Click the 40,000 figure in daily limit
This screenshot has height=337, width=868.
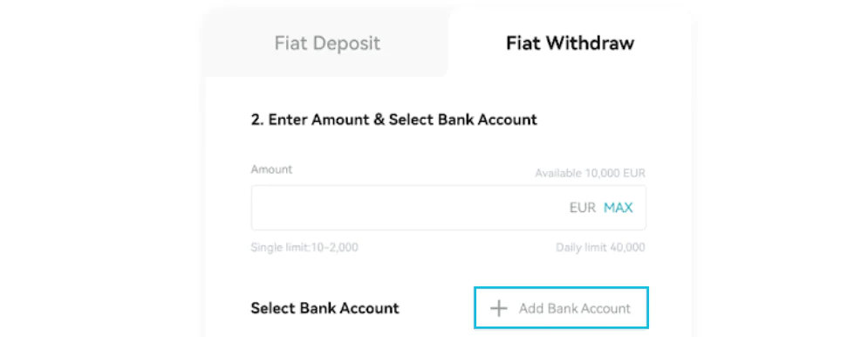tap(627, 247)
